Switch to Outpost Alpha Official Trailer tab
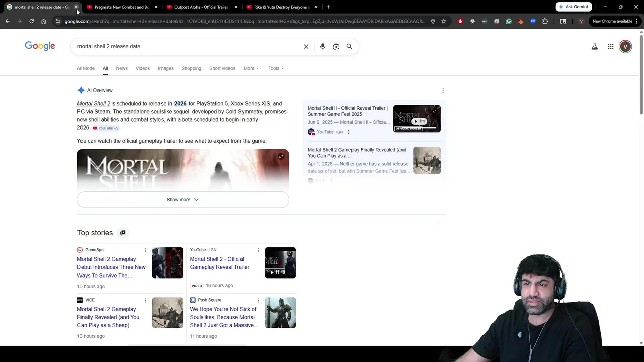644x362 pixels. (x=201, y=7)
